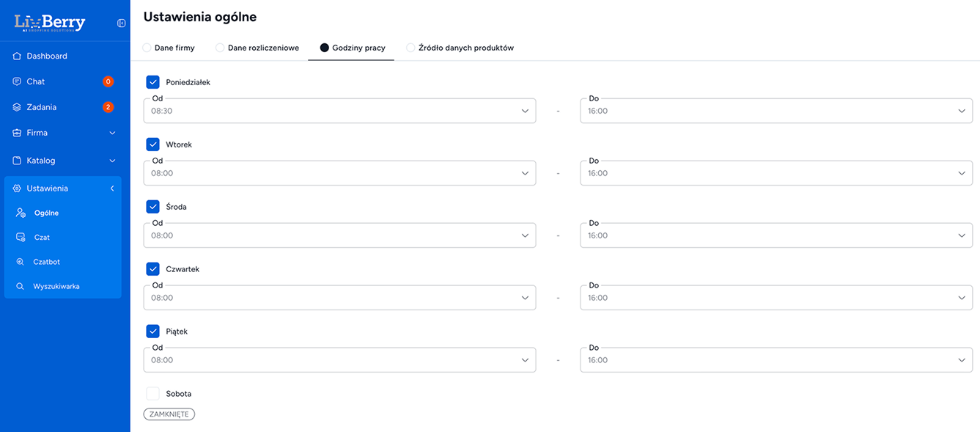The height and width of the screenshot is (432, 980).
Task: Click the ZAMKNIĘTE label under Sobota
Action: pos(169,414)
